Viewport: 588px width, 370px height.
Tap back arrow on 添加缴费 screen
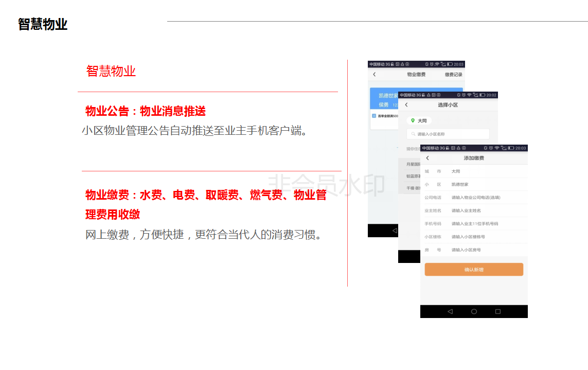427,158
